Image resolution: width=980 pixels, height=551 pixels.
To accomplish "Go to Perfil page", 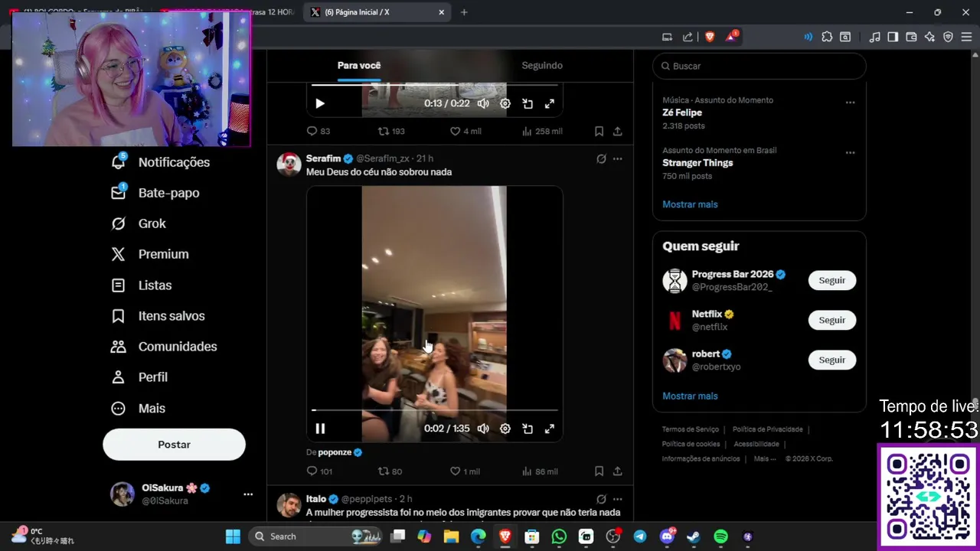I will (139, 377).
